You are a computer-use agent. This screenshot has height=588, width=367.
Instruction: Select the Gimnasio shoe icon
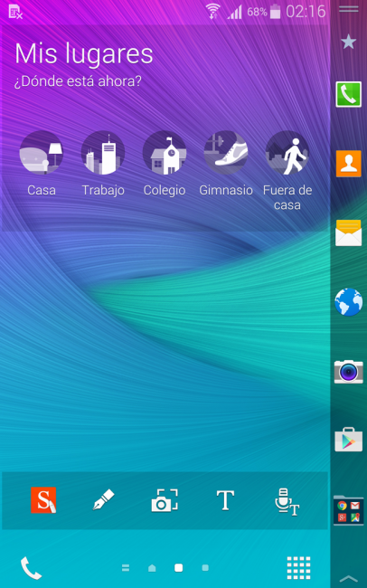[x=226, y=152]
